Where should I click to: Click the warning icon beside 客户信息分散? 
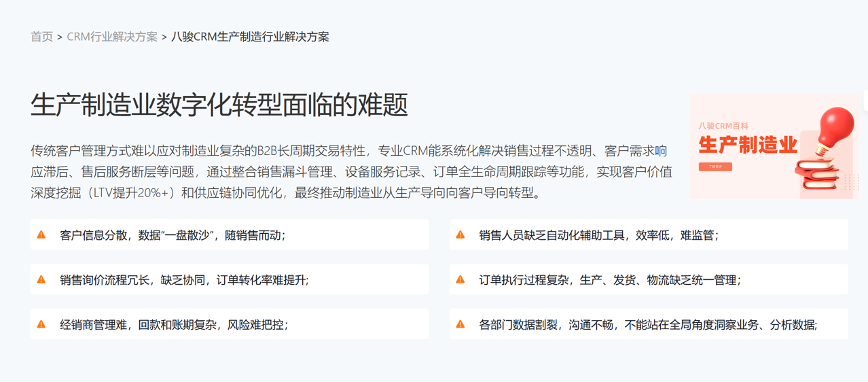[x=41, y=235]
